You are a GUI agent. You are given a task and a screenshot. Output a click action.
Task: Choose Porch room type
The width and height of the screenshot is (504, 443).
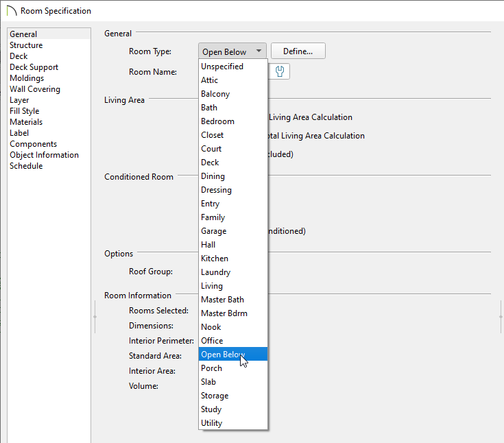pos(233,368)
